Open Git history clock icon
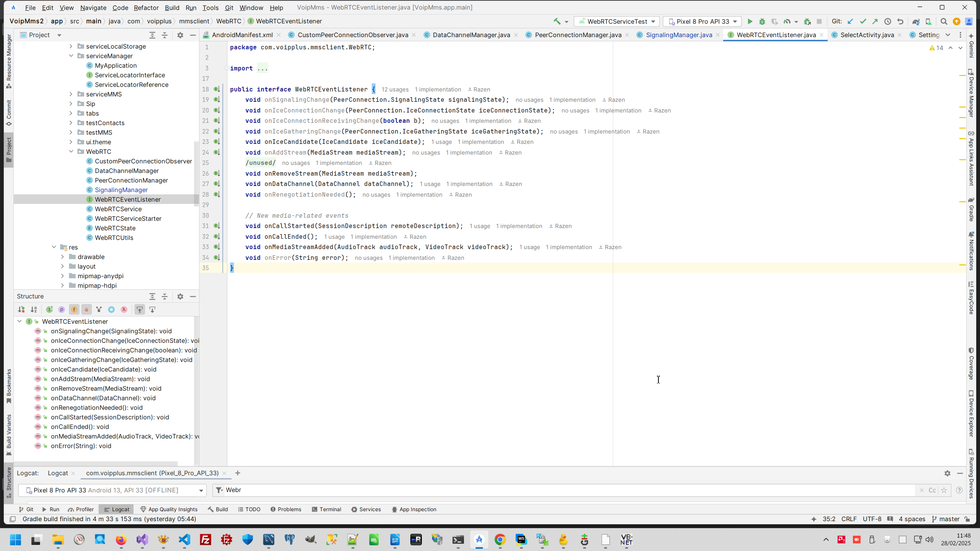This screenshot has width=980, height=551. coord(888,21)
